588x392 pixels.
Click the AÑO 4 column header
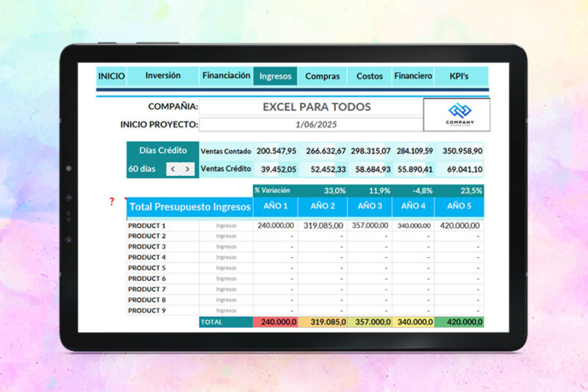tap(413, 207)
